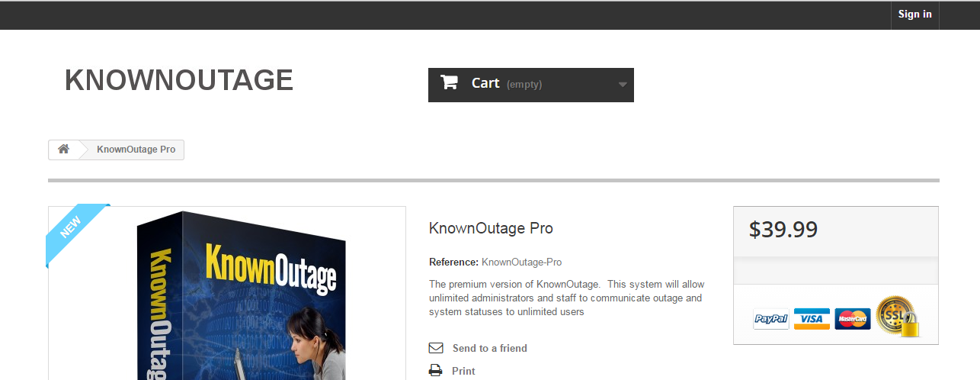The height and width of the screenshot is (380, 980).
Task: Click the PayPal payment logo
Action: pos(771,319)
